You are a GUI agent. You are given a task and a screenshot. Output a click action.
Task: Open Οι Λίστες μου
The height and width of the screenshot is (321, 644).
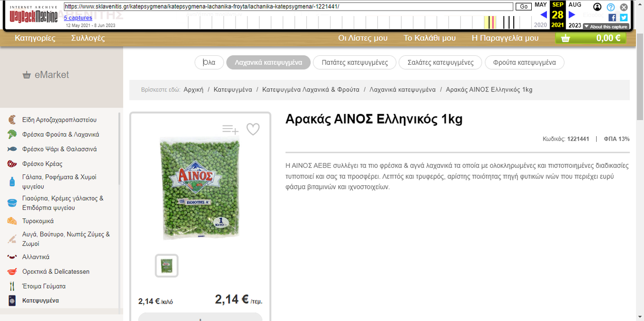(363, 38)
